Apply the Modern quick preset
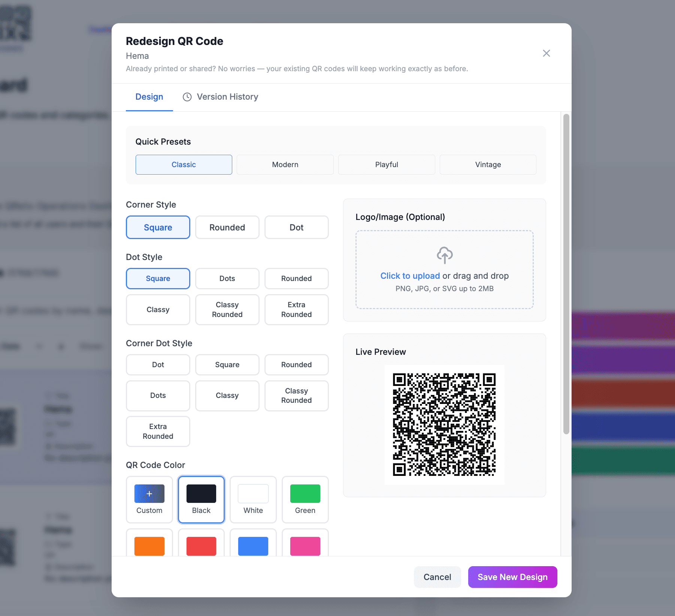Image resolution: width=675 pixels, height=616 pixels. point(285,164)
